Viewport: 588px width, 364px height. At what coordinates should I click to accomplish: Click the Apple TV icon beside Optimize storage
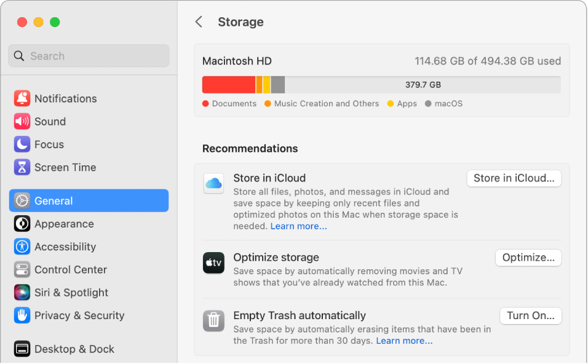coord(213,263)
